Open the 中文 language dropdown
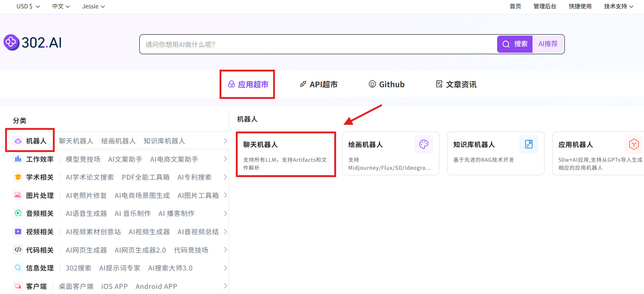644x294 pixels. (61, 6)
